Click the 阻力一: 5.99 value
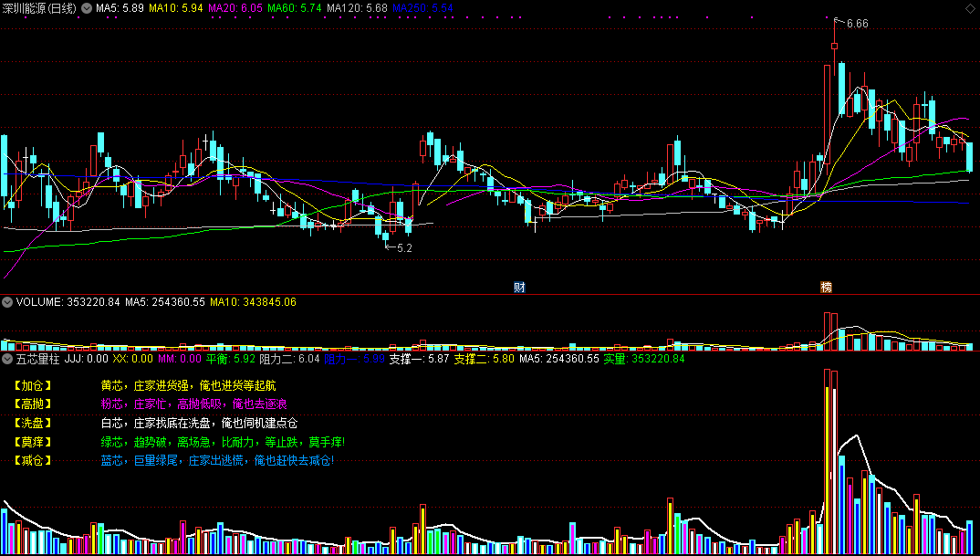The width and height of the screenshot is (980, 556). pos(354,359)
